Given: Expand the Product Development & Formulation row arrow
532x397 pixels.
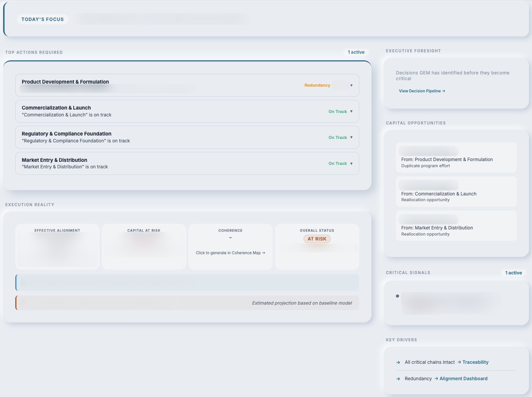Looking at the screenshot, I should 351,85.
